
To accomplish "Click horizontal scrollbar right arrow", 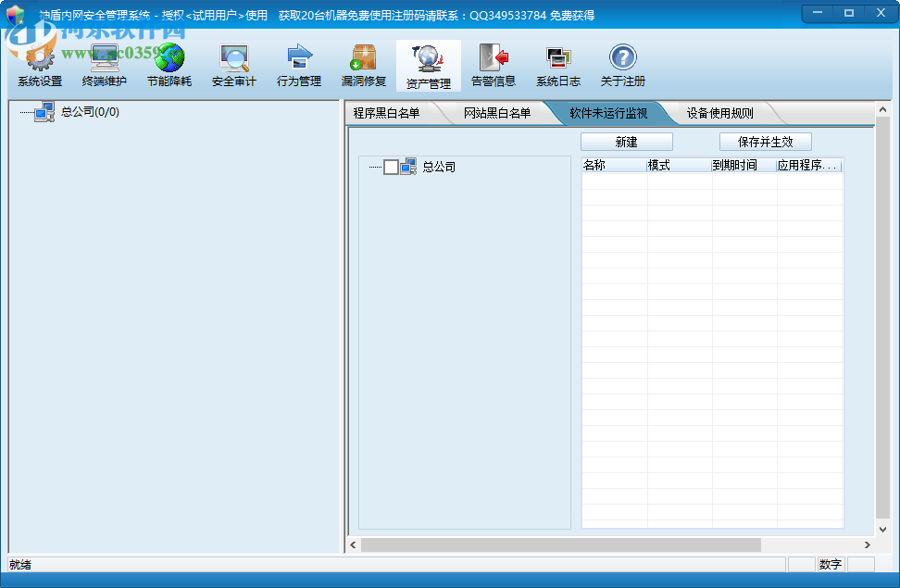I will [868, 544].
